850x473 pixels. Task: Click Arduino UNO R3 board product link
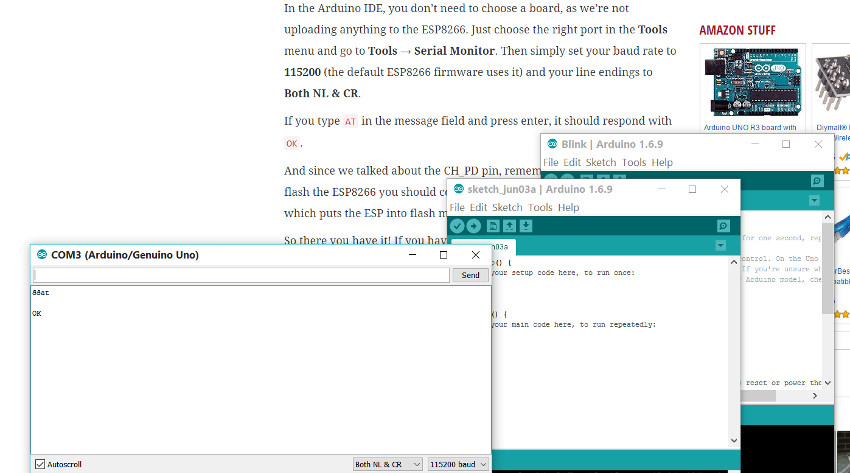tap(750, 128)
